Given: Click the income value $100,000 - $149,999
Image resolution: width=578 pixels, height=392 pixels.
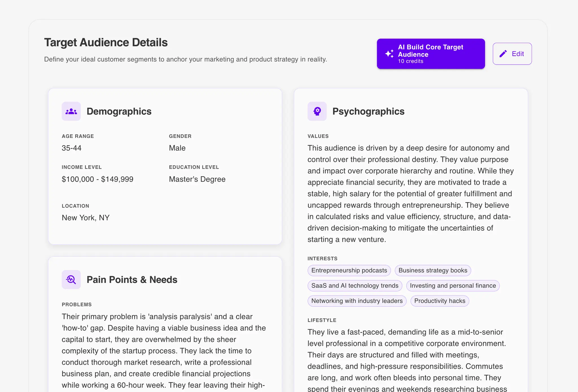Looking at the screenshot, I should pyautogui.click(x=97, y=179).
